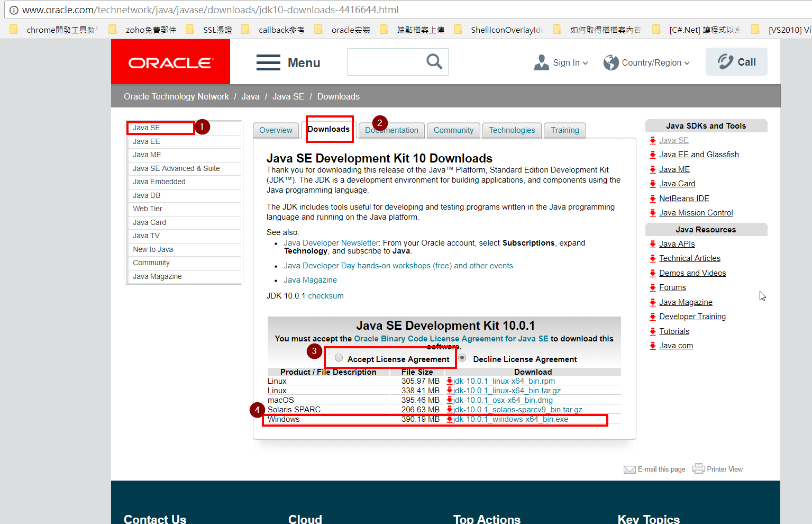Open the Training tab
Viewport: 812px width, 524px height.
(x=565, y=130)
